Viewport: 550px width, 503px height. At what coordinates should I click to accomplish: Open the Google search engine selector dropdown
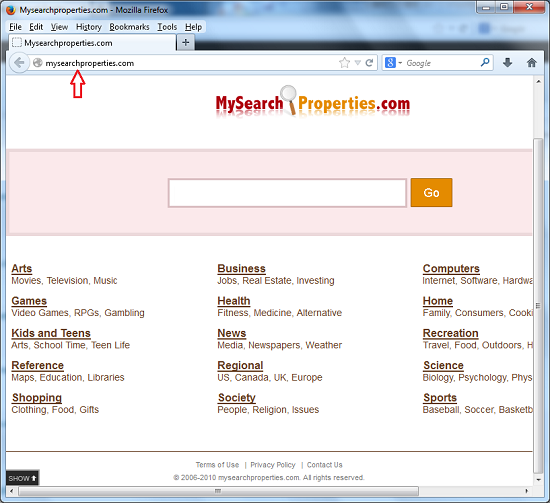coord(393,63)
